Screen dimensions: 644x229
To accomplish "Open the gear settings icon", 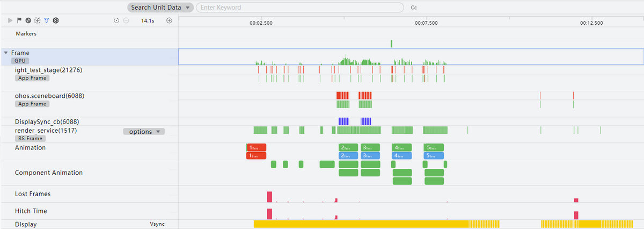I will tap(55, 20).
